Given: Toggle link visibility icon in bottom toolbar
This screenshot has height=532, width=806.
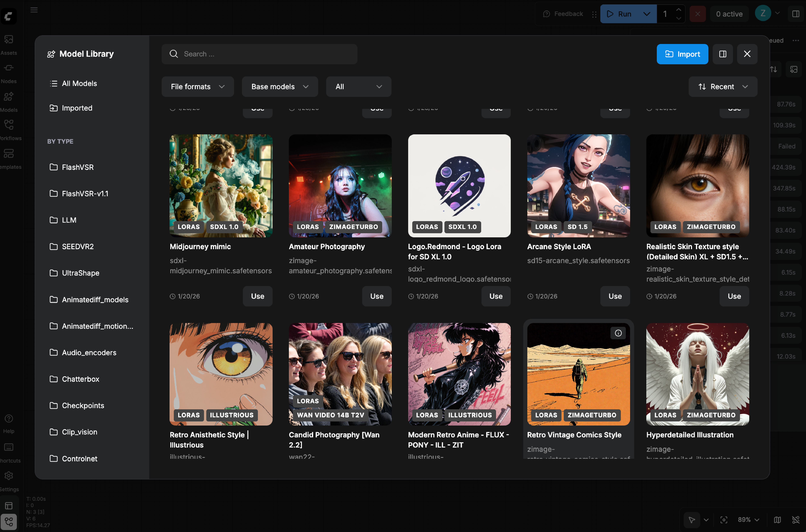Looking at the screenshot, I should 796,519.
